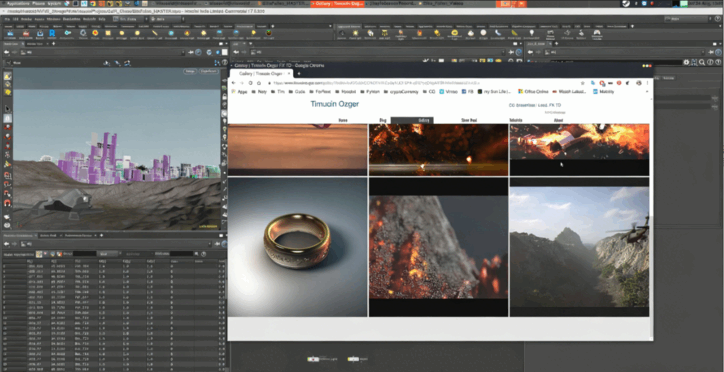This screenshot has width=724, height=372.
Task: Show point attributes in geometry spreadsheet
Action: pos(39,254)
